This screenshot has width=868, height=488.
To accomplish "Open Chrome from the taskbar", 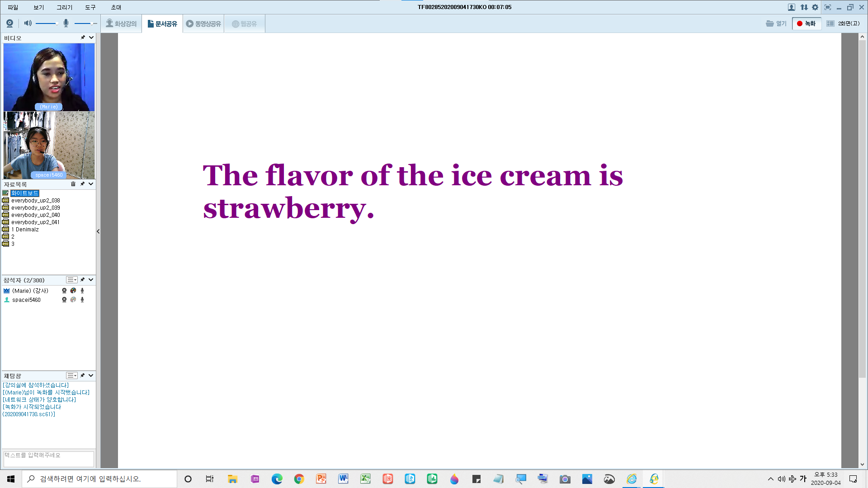I will tap(299, 479).
